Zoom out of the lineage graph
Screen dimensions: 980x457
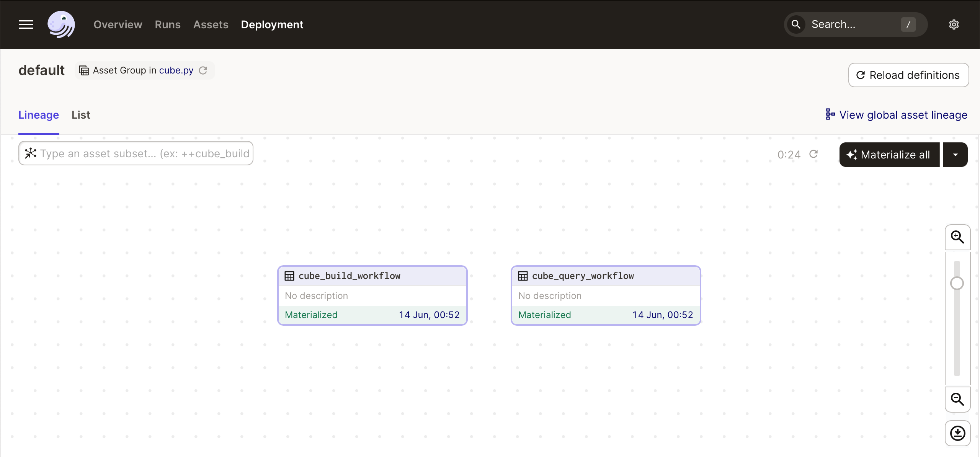(957, 400)
